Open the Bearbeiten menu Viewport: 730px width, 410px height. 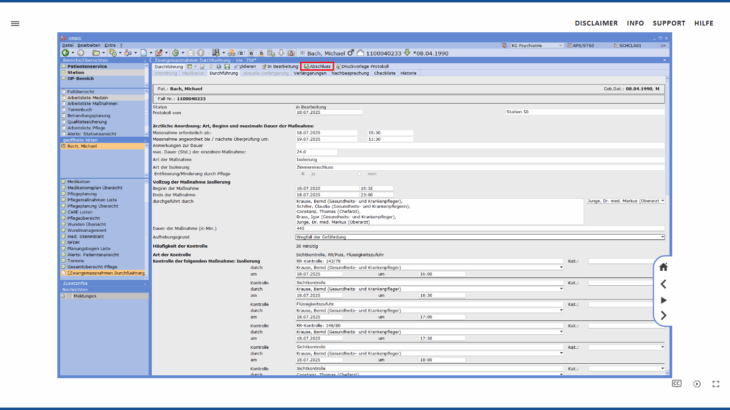[x=88, y=45]
